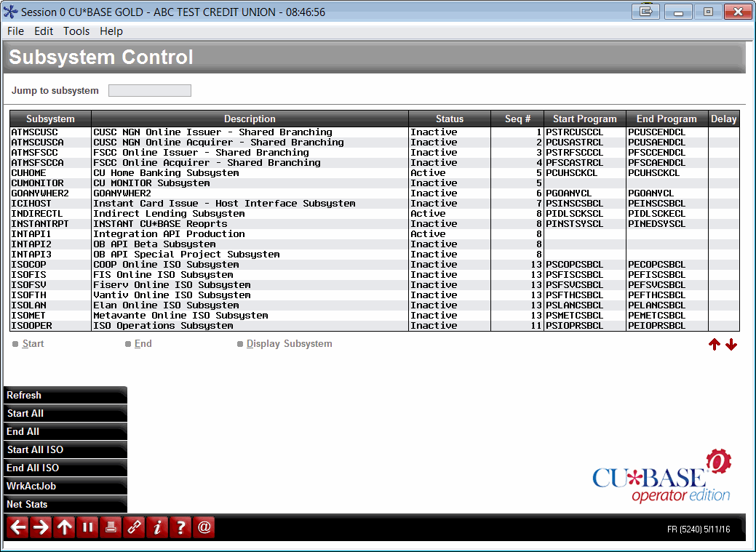Click Start All button

coord(63,413)
